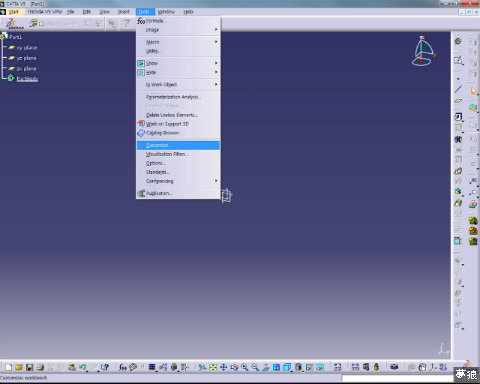
Task: Open Catalog Browser from Tools menu
Action: (x=178, y=133)
